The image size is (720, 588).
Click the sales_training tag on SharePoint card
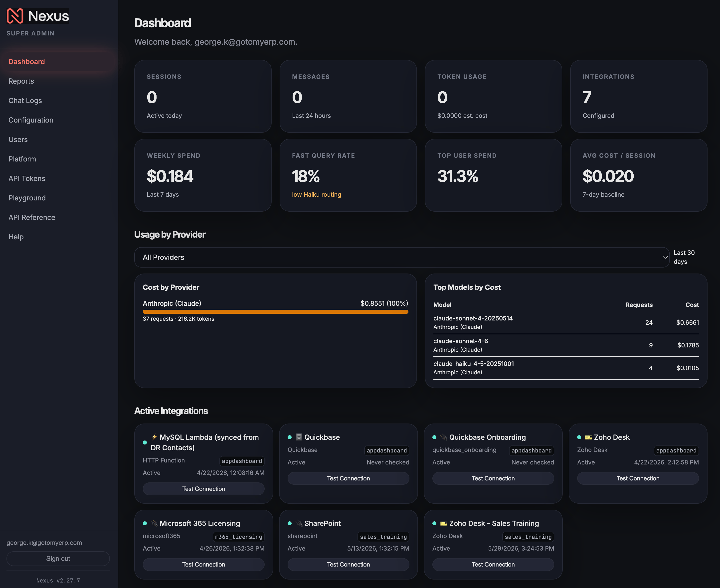click(383, 537)
